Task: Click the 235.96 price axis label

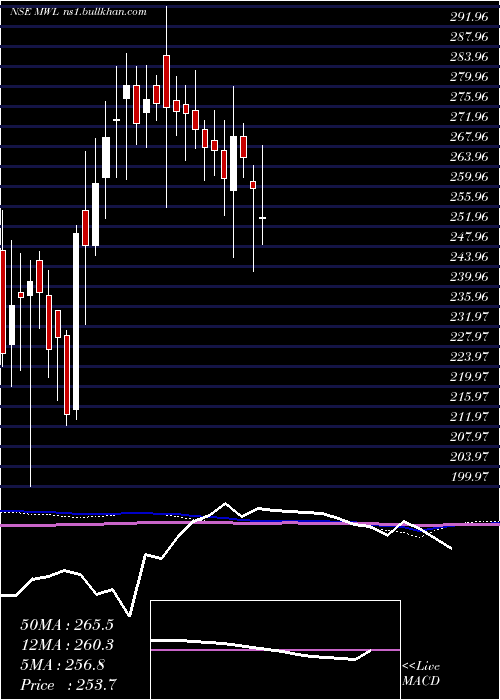Action: 469,297
